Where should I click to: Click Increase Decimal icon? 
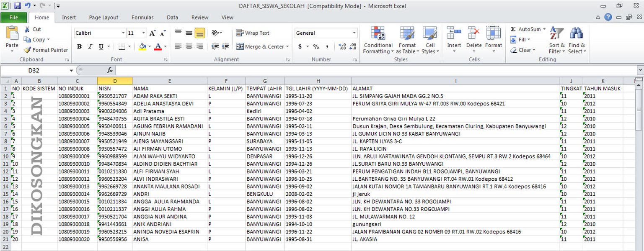click(x=342, y=46)
